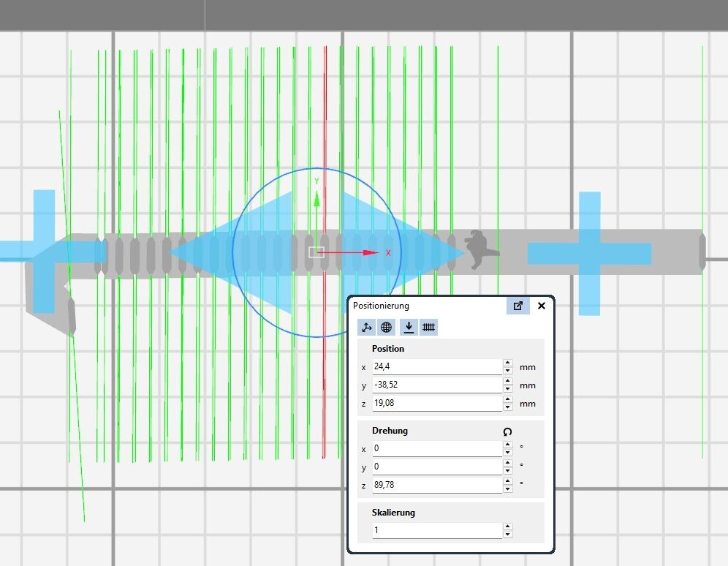Select the local axes coordinate icon
The width and height of the screenshot is (728, 566).
coord(367,328)
